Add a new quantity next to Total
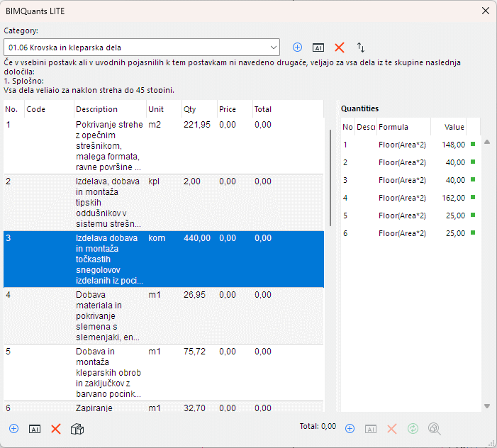This screenshot has height=448, width=497. [x=350, y=429]
